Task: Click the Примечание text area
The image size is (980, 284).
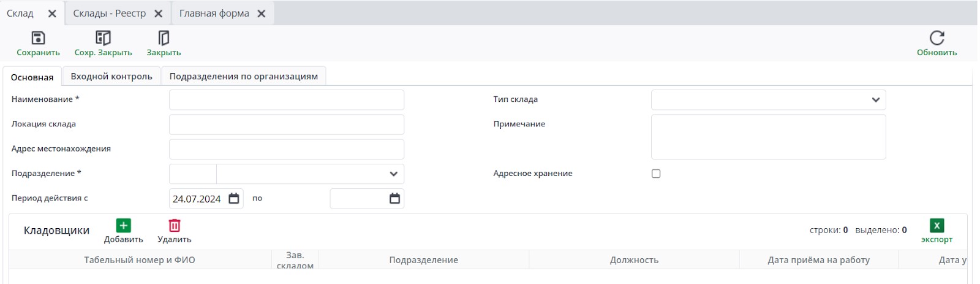Action: [768, 137]
